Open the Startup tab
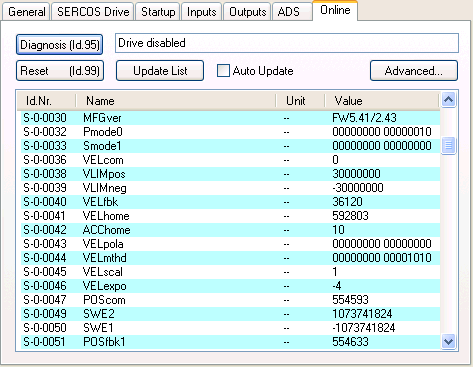 click(158, 12)
